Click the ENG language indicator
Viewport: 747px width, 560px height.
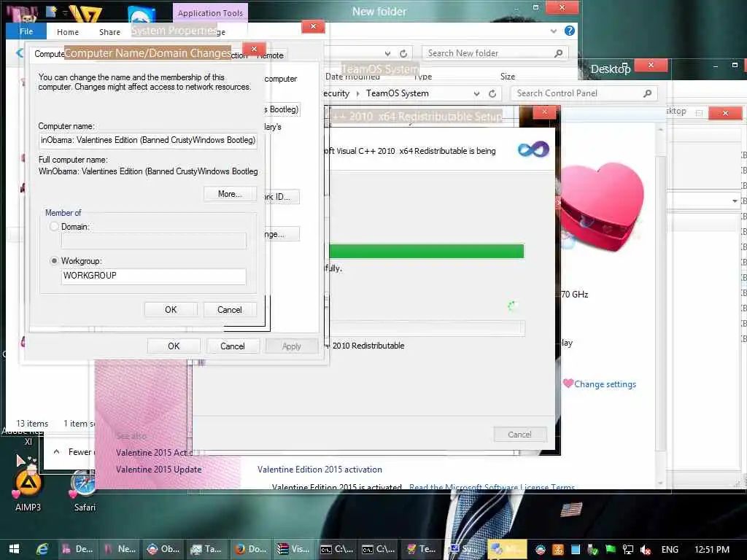pos(670,550)
